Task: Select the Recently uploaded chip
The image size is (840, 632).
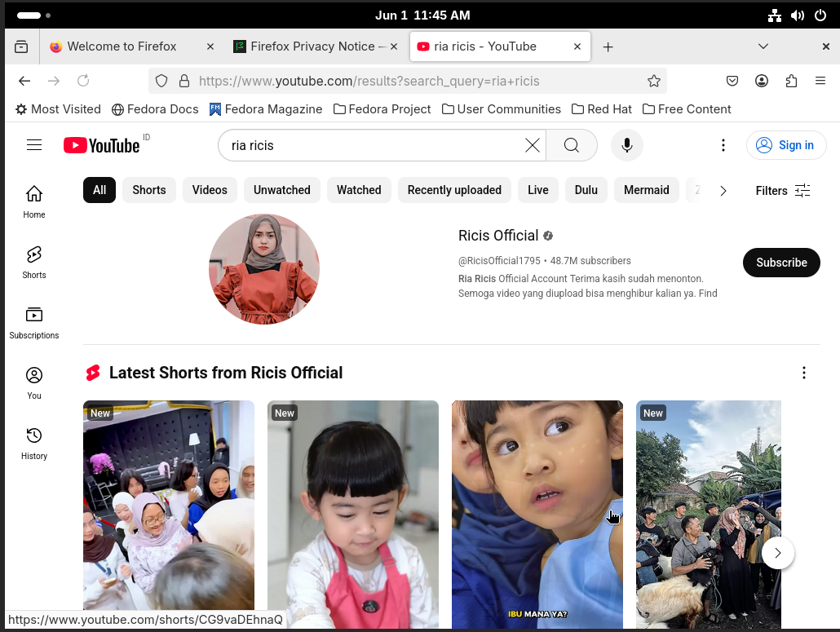Action: click(454, 190)
